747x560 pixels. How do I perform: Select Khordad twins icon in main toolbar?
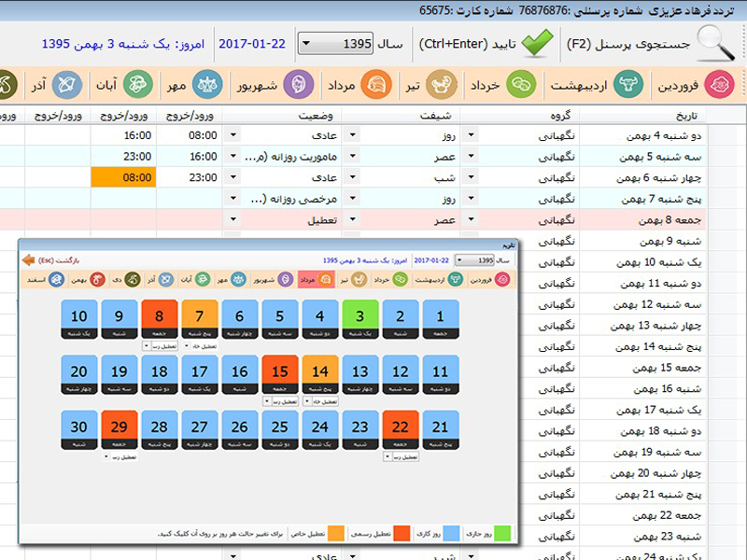point(521,85)
